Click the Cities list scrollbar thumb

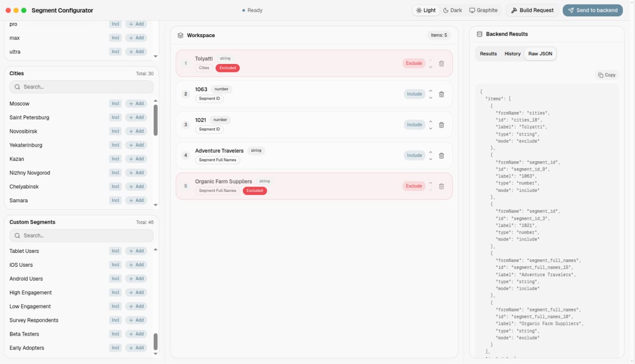(155, 120)
